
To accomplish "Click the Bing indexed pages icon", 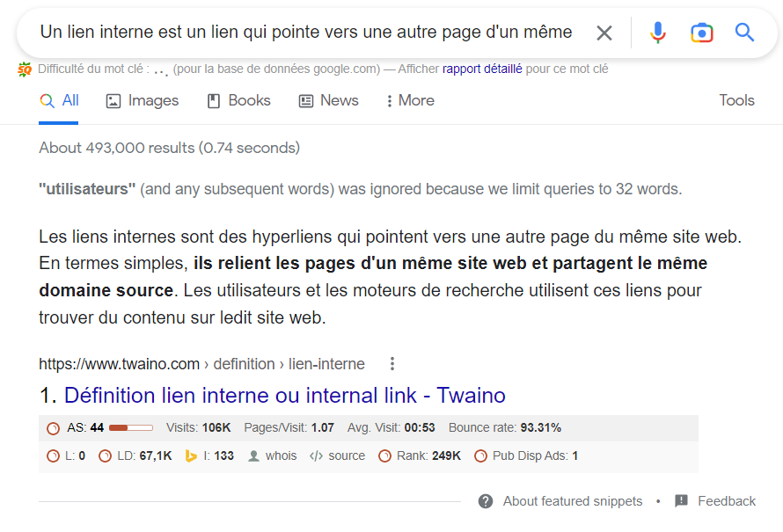I will click(191, 455).
